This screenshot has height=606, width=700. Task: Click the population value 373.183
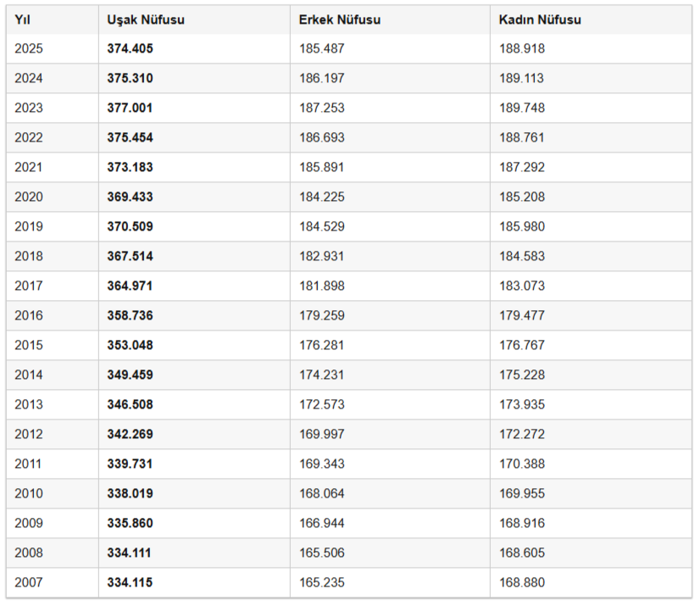pos(130,167)
